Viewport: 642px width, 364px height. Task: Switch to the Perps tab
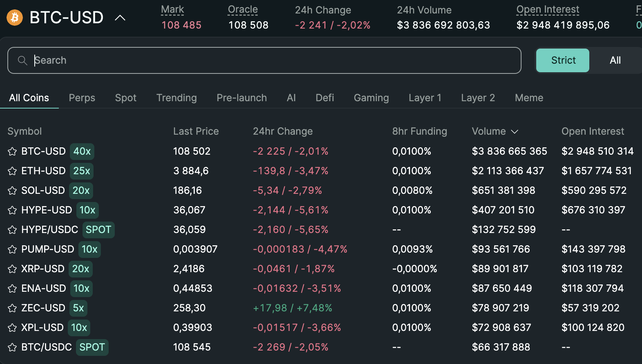click(82, 98)
